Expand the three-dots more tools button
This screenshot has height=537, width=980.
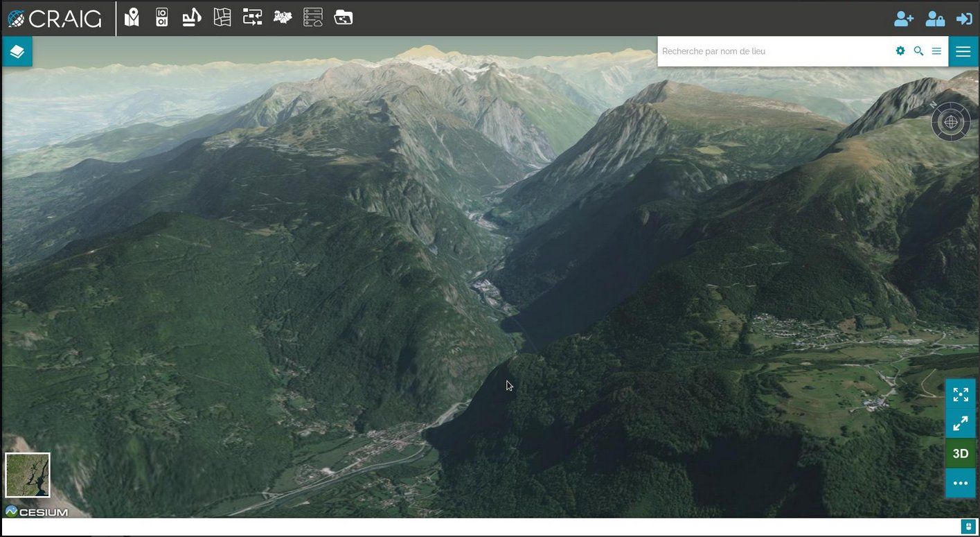[961, 483]
